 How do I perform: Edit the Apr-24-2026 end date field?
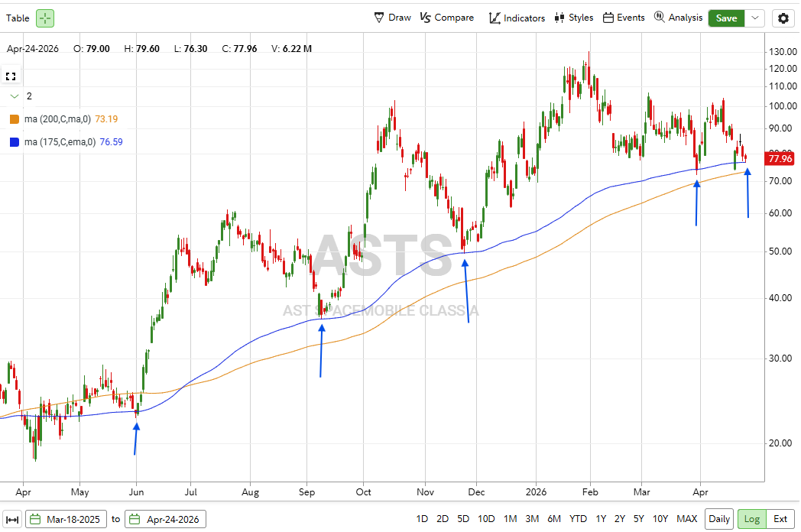tap(166, 519)
